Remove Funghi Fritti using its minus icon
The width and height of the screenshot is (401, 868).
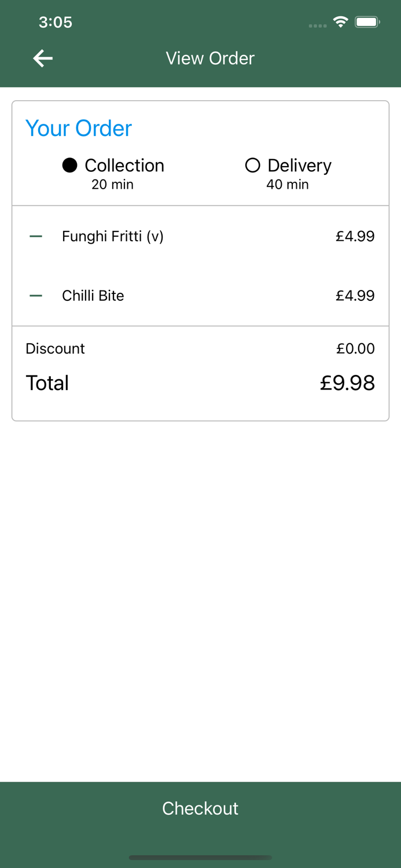(36, 237)
